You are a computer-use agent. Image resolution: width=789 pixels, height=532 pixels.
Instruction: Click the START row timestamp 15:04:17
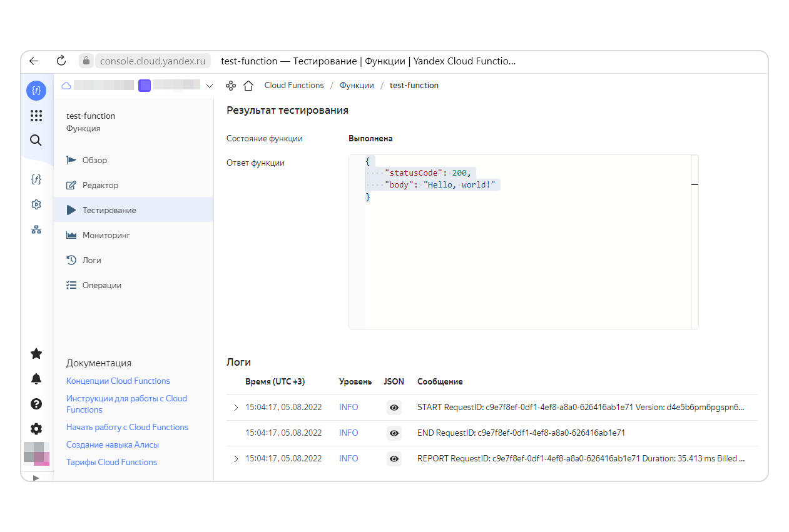coord(283,407)
